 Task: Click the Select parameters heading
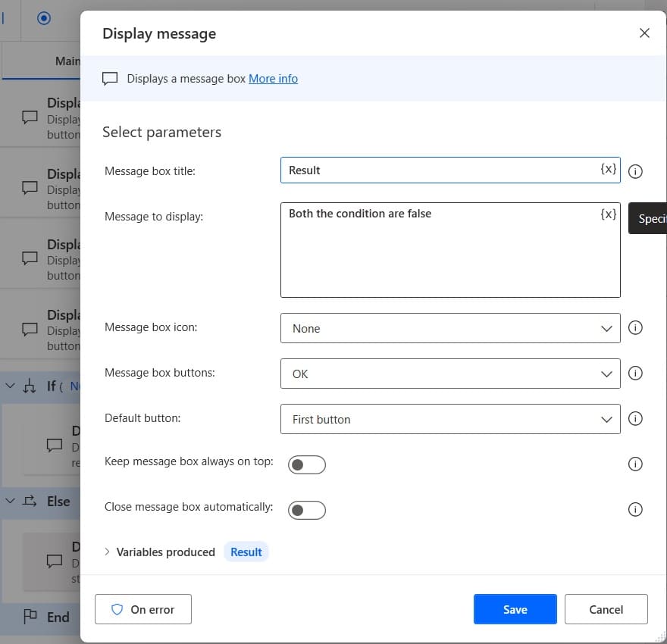tap(161, 132)
